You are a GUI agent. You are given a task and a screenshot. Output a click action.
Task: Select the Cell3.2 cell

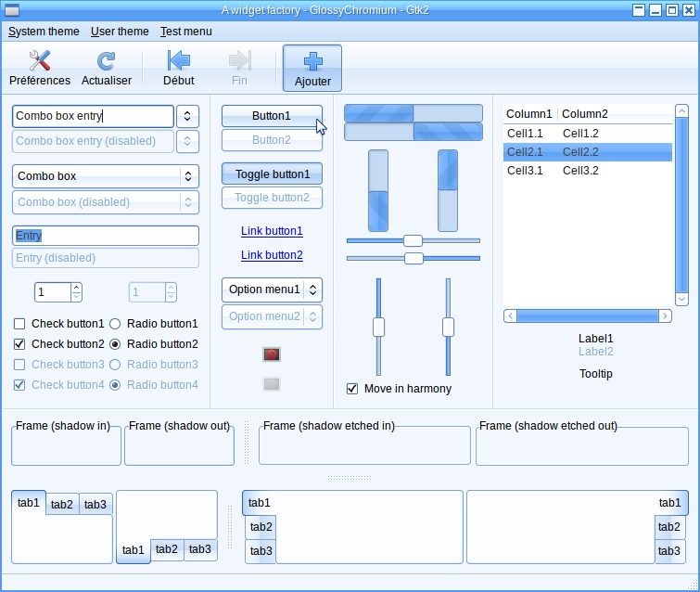click(580, 170)
